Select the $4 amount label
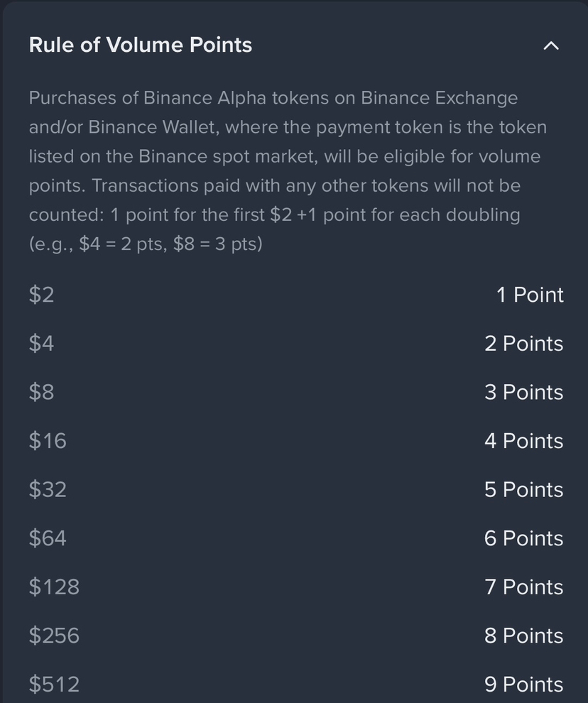This screenshot has width=588, height=703. click(41, 344)
